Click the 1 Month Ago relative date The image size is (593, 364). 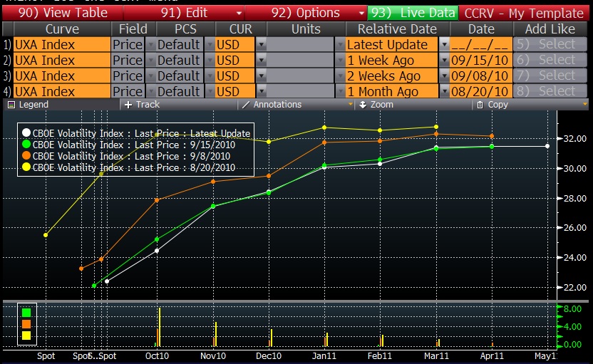[391, 91]
